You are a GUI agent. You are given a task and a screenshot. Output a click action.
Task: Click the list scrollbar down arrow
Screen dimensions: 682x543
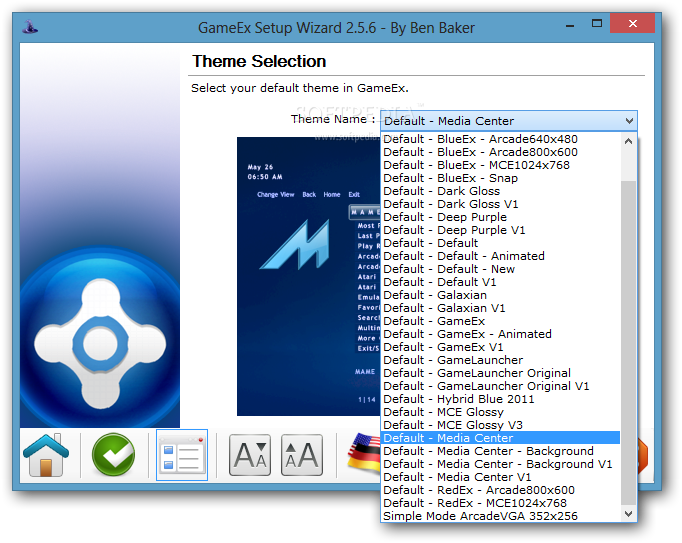pyautogui.click(x=629, y=514)
